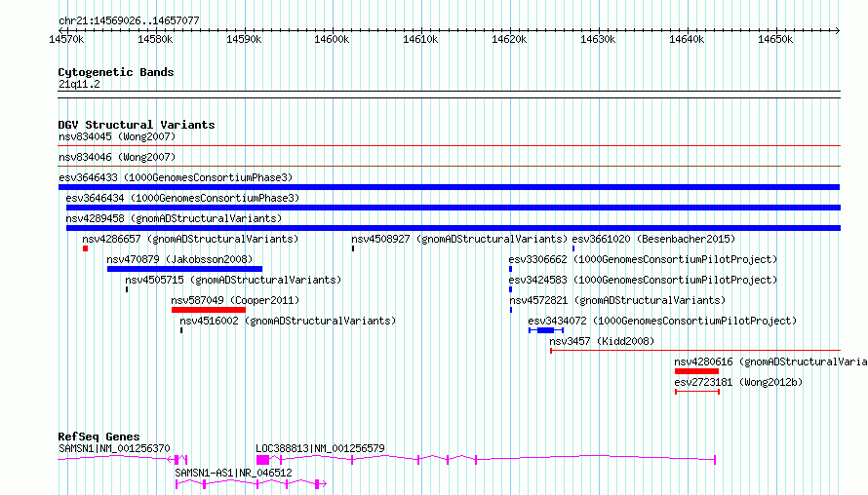Viewport: 868px width, 495px height.
Task: Select the red nsv4280616 variant bar
Action: pos(696,371)
